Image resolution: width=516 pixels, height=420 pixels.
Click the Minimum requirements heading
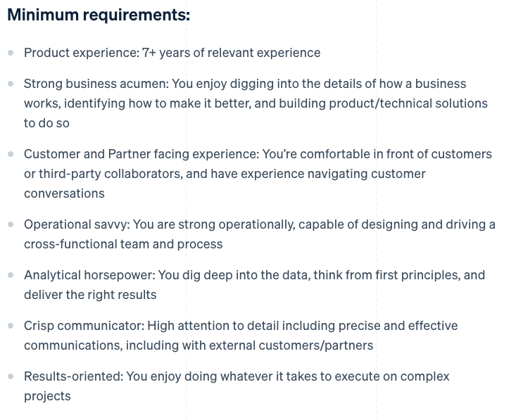coord(99,15)
